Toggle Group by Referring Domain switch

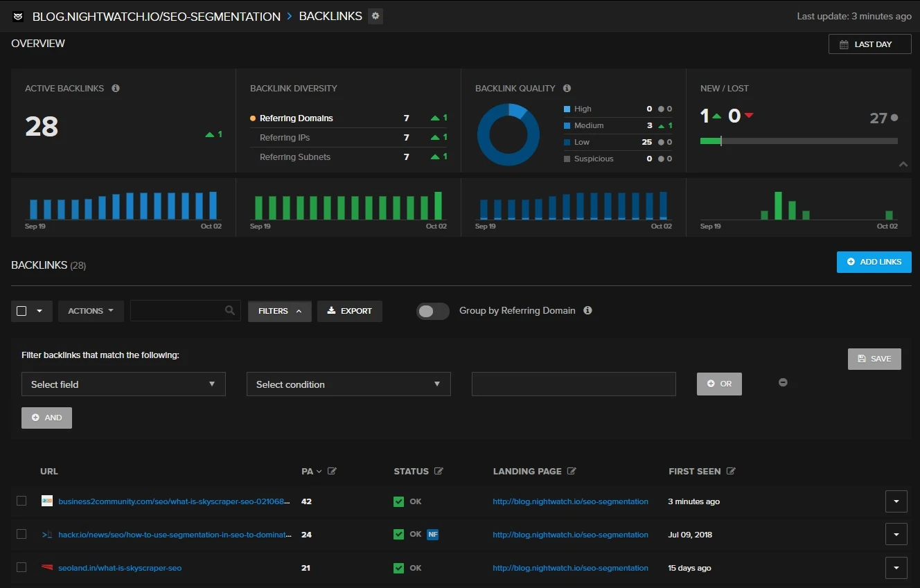(432, 311)
